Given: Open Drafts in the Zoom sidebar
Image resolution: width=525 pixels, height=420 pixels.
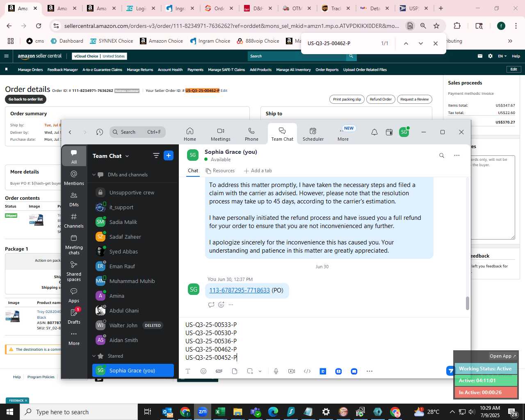Looking at the screenshot, I should [x=74, y=316].
